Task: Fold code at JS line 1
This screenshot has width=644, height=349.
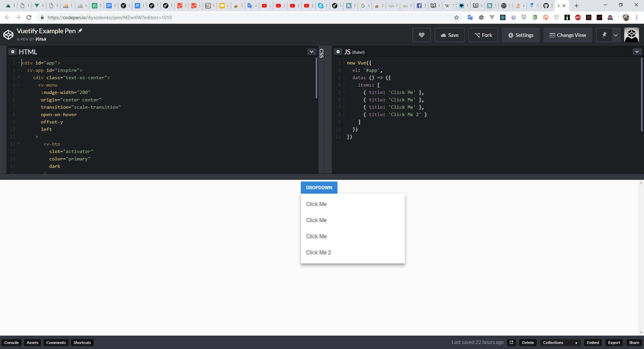Action: tap(344, 63)
